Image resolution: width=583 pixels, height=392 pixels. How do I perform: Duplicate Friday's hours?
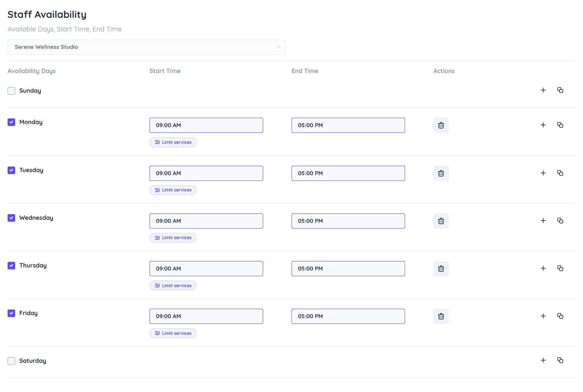pyautogui.click(x=560, y=316)
